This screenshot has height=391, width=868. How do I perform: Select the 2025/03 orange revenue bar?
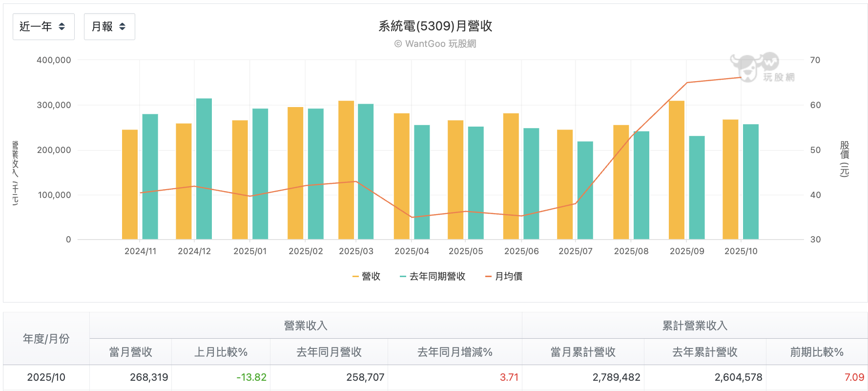click(x=346, y=170)
